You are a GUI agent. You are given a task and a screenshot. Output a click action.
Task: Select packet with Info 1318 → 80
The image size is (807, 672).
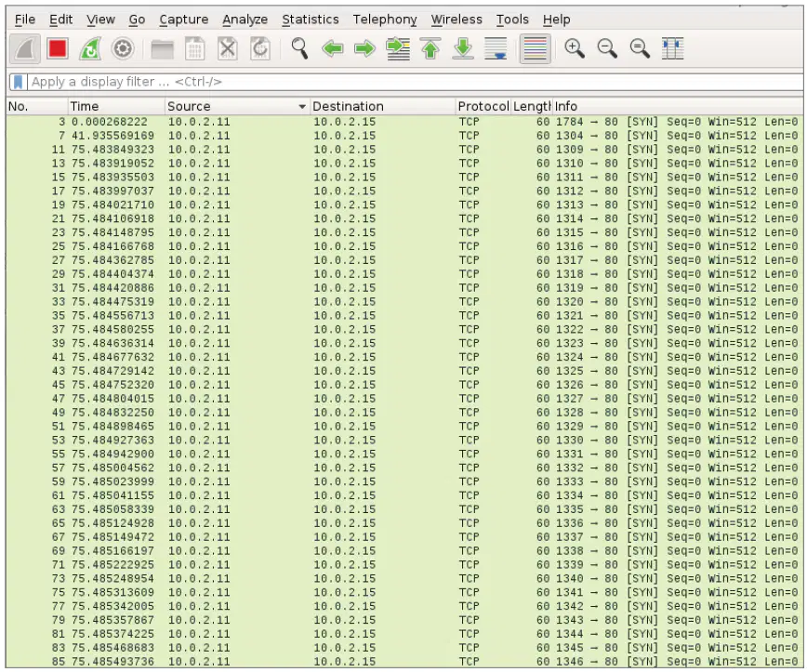click(x=404, y=274)
